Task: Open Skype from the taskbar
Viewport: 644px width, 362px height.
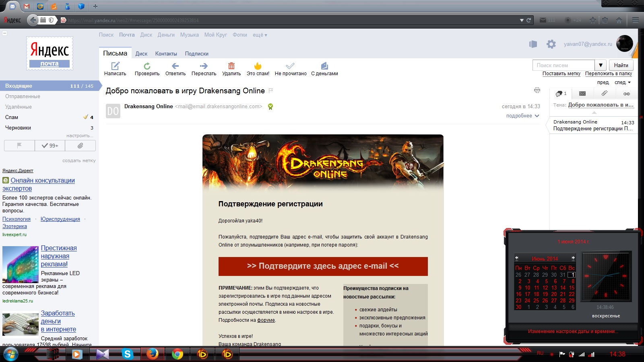Action: [x=128, y=354]
